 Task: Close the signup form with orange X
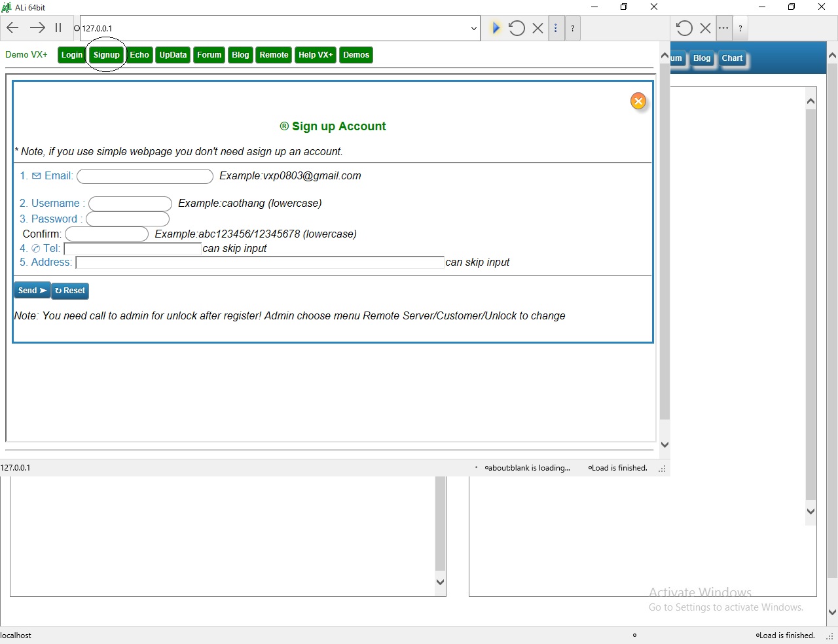638,101
